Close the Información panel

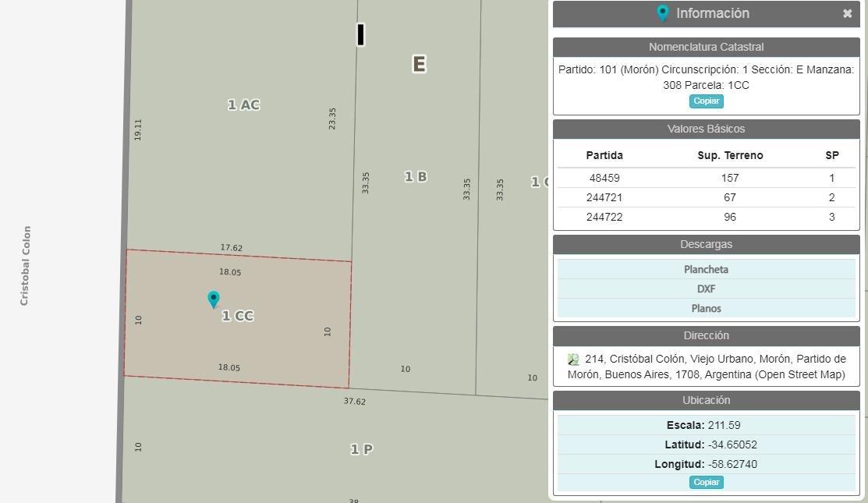point(847,13)
